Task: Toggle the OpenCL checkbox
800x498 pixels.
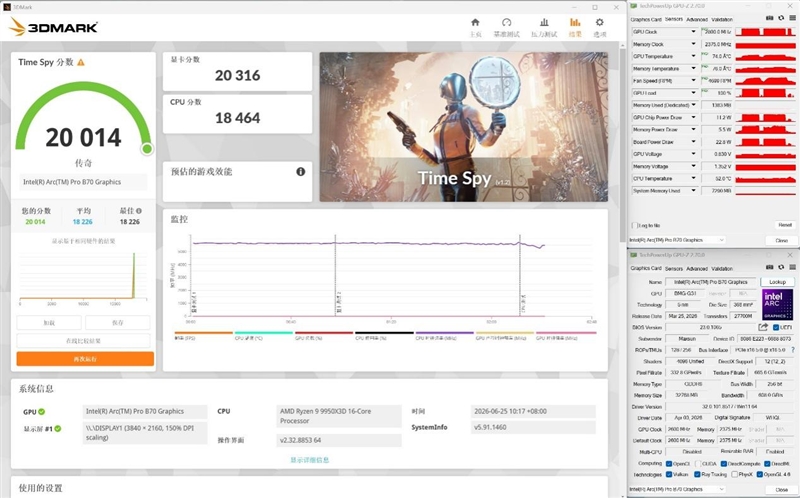Action: 669,464
